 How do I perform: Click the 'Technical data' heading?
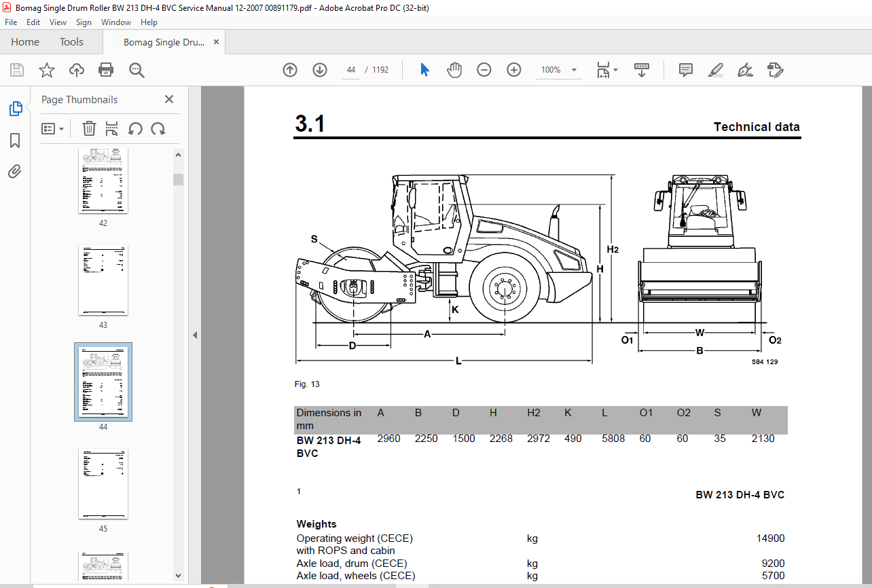coord(757,127)
